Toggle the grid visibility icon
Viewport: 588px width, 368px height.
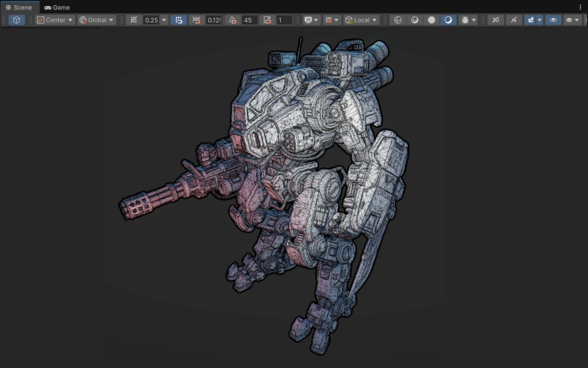pos(134,20)
